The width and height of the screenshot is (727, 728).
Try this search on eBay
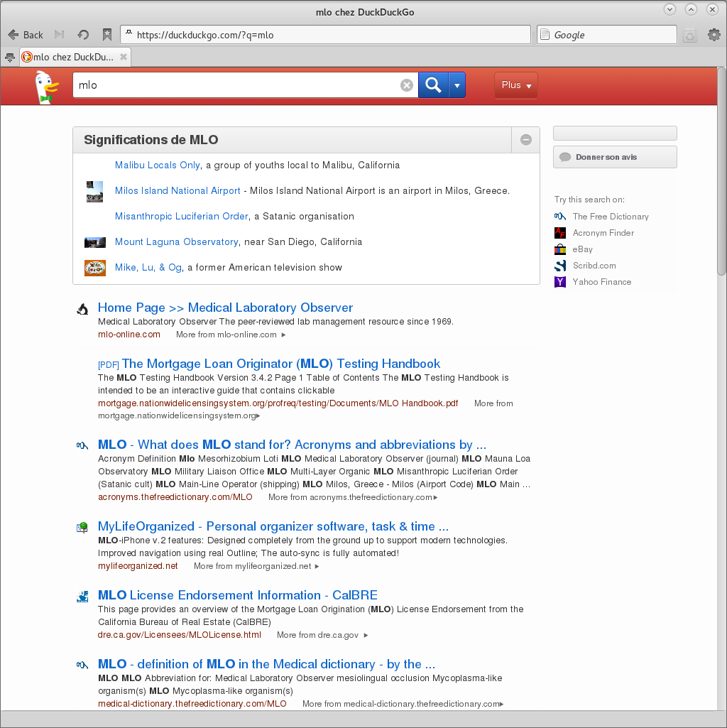coord(582,249)
